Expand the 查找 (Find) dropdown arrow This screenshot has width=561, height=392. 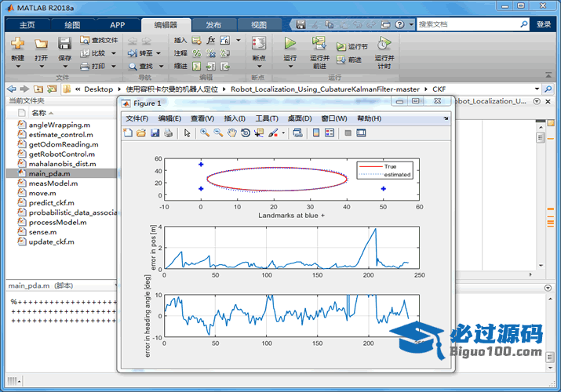pyautogui.click(x=161, y=67)
